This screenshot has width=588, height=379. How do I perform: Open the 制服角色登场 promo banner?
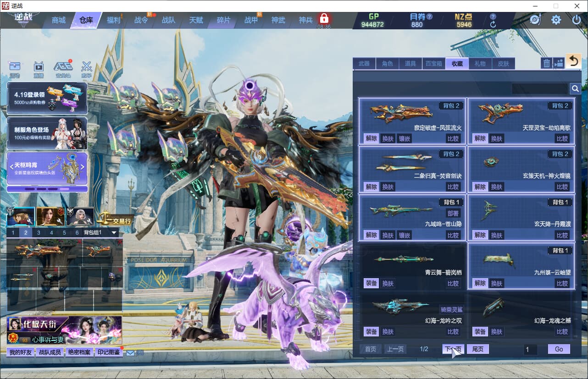[47, 133]
